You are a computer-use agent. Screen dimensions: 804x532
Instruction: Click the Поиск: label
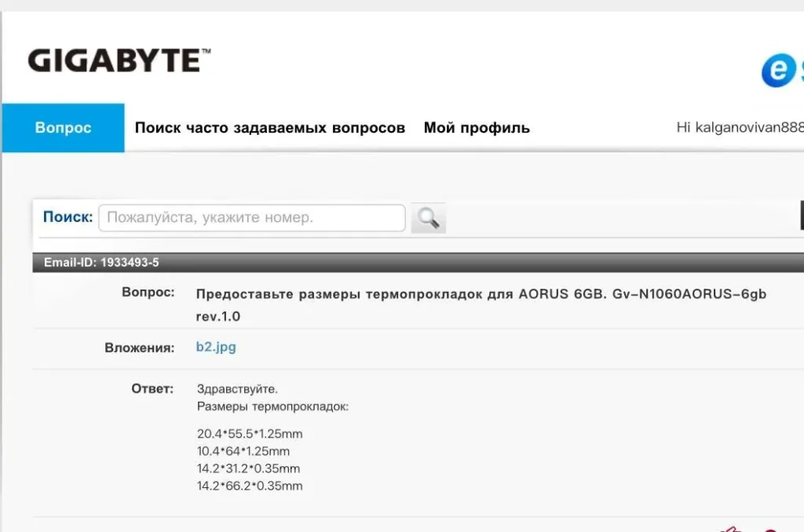[68, 217]
